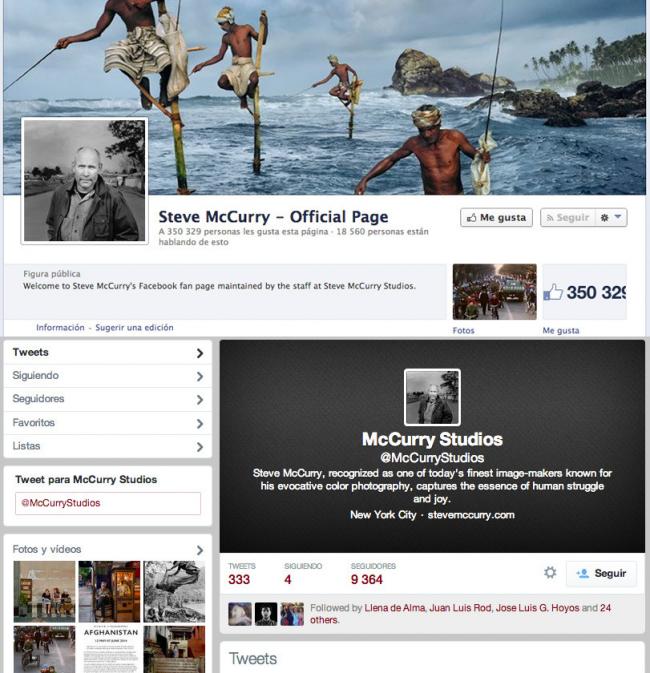Open the Fotos y vídeos heading
650x673 pixels.
47,549
